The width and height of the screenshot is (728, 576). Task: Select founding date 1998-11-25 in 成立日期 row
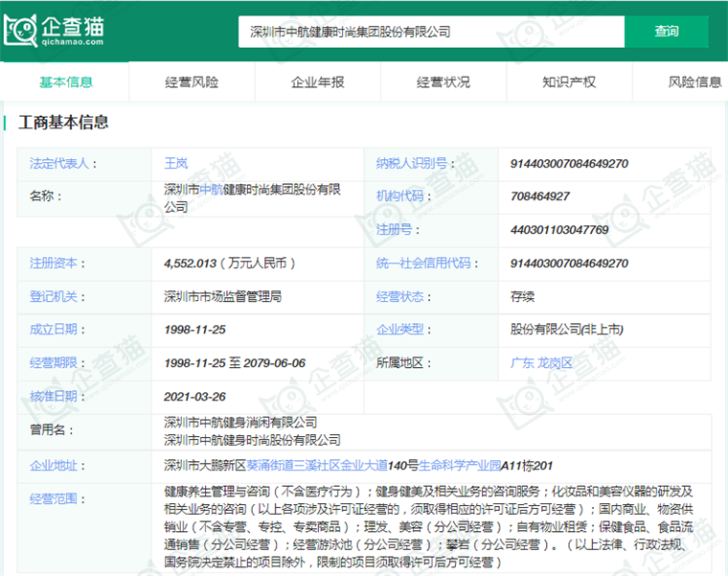click(194, 330)
